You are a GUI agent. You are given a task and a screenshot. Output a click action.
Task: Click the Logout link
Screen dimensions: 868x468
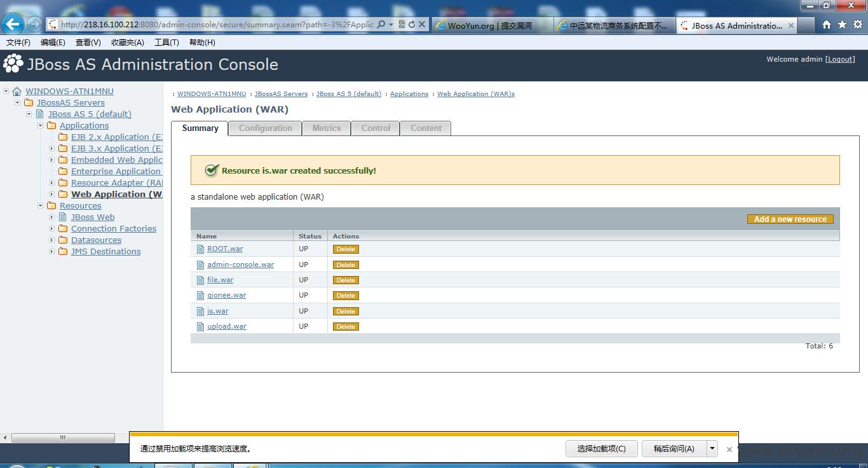[840, 59]
